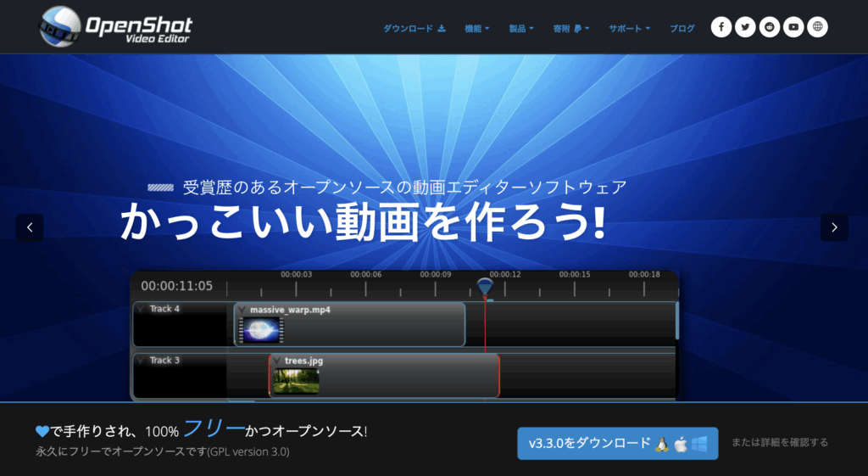Open the Reddit social icon
868x476 pixels.
770,28
